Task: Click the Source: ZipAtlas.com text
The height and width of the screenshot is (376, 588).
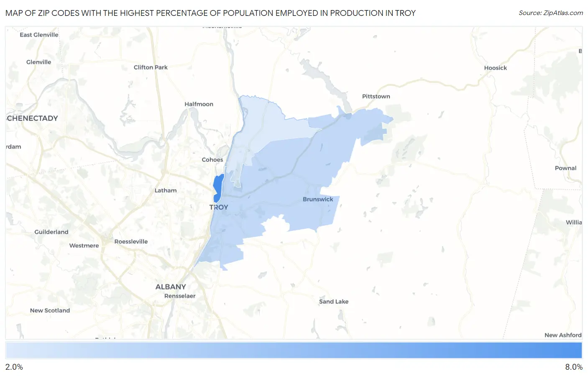Action: click(551, 13)
